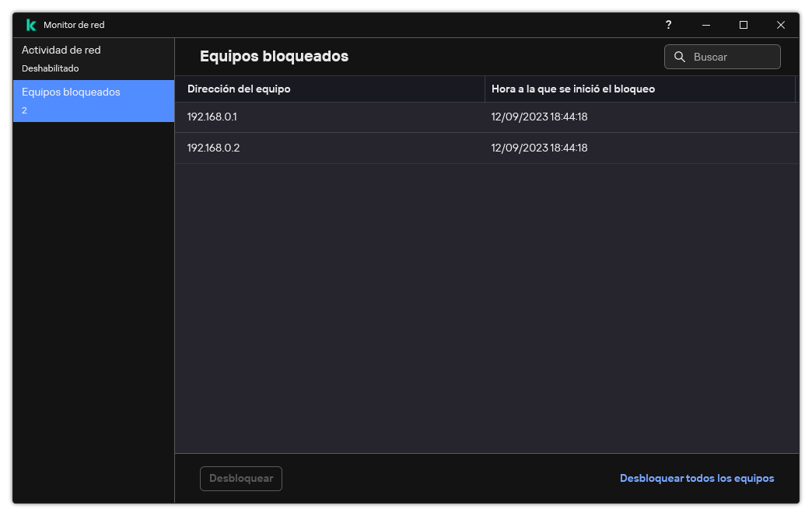Click the second row's blocking timestamp
This screenshot has height=516, width=812.
tap(538, 148)
